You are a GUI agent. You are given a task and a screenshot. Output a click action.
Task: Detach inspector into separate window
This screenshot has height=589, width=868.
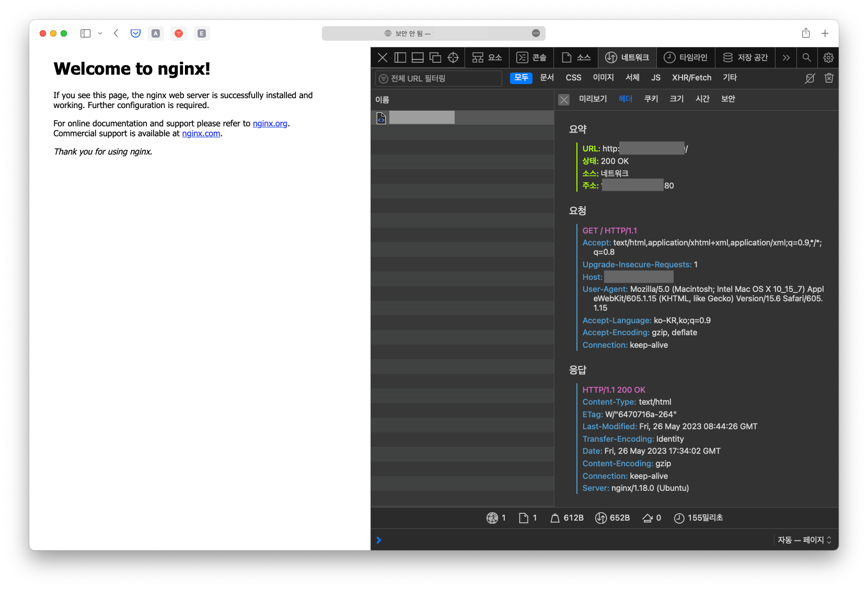point(435,57)
